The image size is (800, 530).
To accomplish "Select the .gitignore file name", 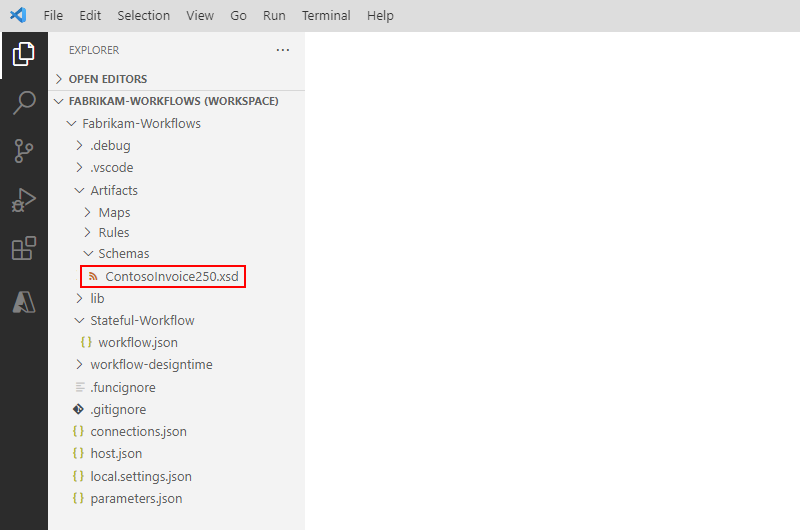I will (118, 409).
